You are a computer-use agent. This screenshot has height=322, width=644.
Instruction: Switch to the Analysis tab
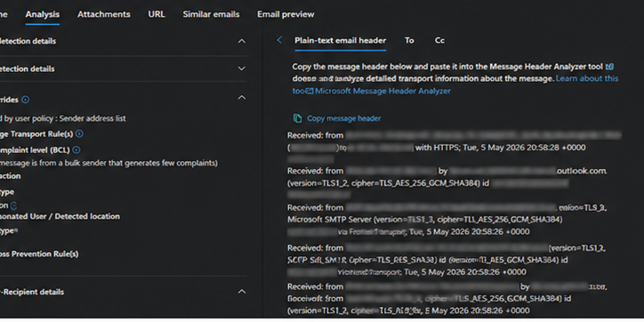(43, 14)
